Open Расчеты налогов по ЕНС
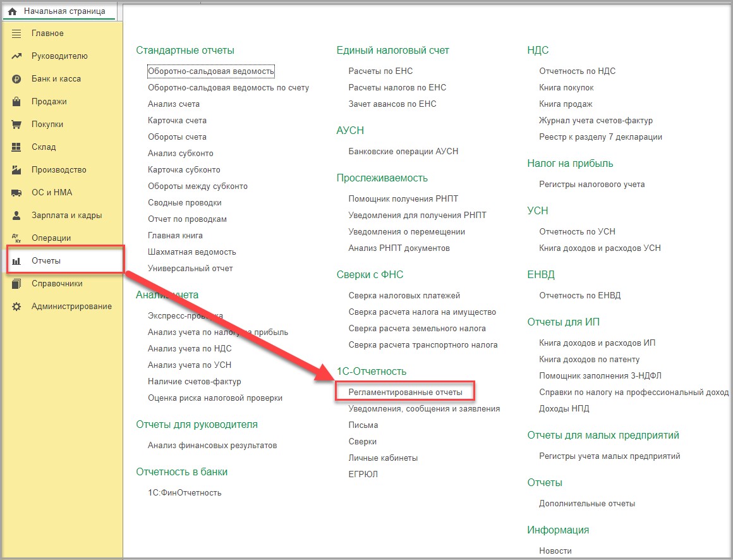 pyautogui.click(x=397, y=87)
